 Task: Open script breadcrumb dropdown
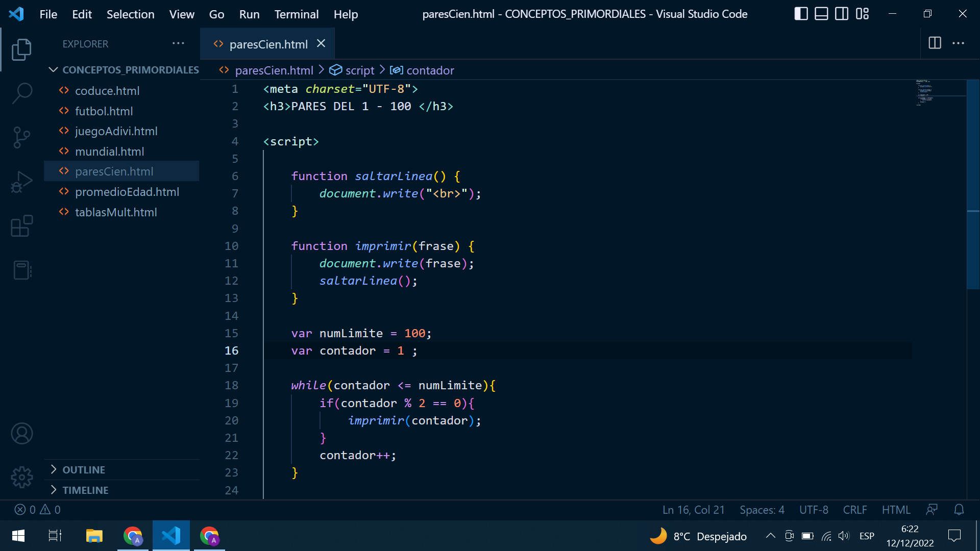tap(352, 70)
